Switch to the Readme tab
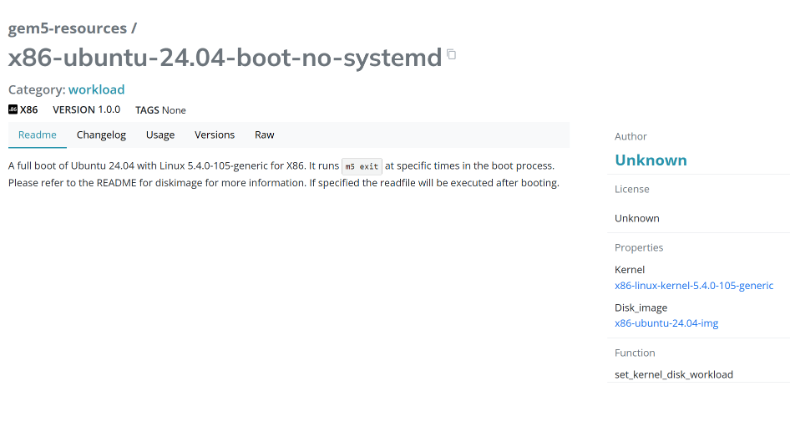 pyautogui.click(x=37, y=135)
